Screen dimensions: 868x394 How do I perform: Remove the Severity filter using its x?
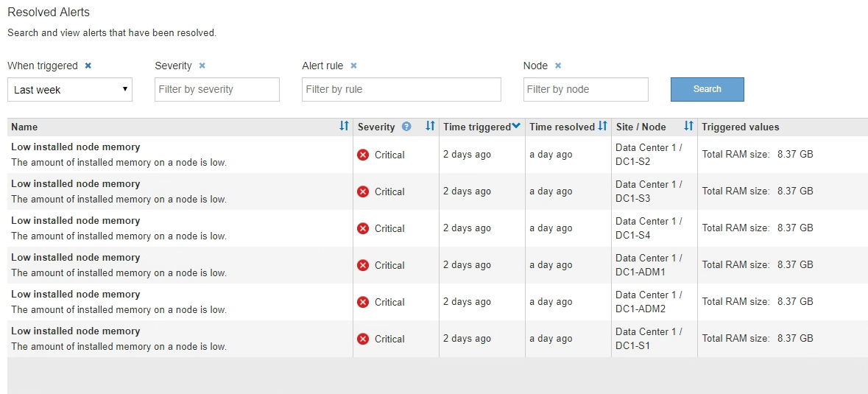tap(202, 66)
